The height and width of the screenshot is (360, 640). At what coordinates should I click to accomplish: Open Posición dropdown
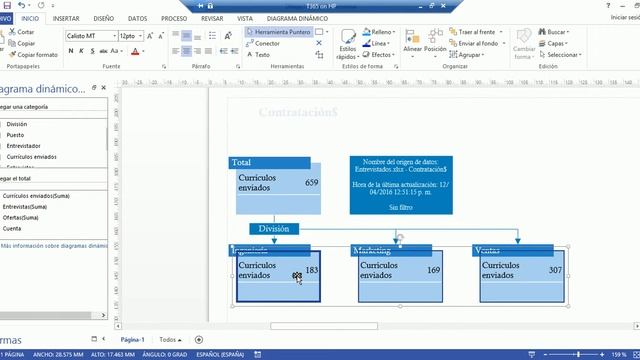click(x=435, y=44)
